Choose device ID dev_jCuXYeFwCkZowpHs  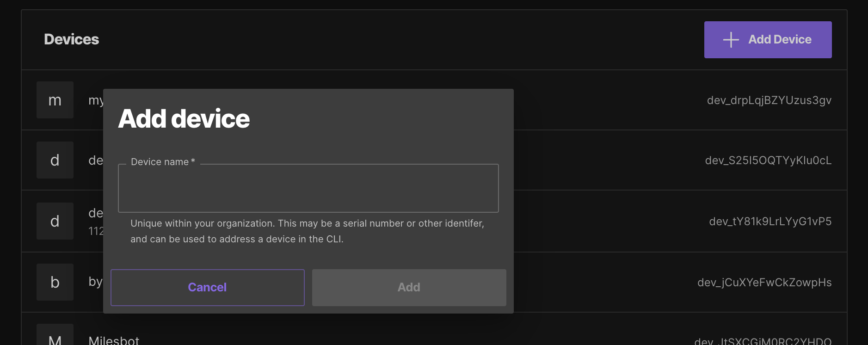point(764,283)
